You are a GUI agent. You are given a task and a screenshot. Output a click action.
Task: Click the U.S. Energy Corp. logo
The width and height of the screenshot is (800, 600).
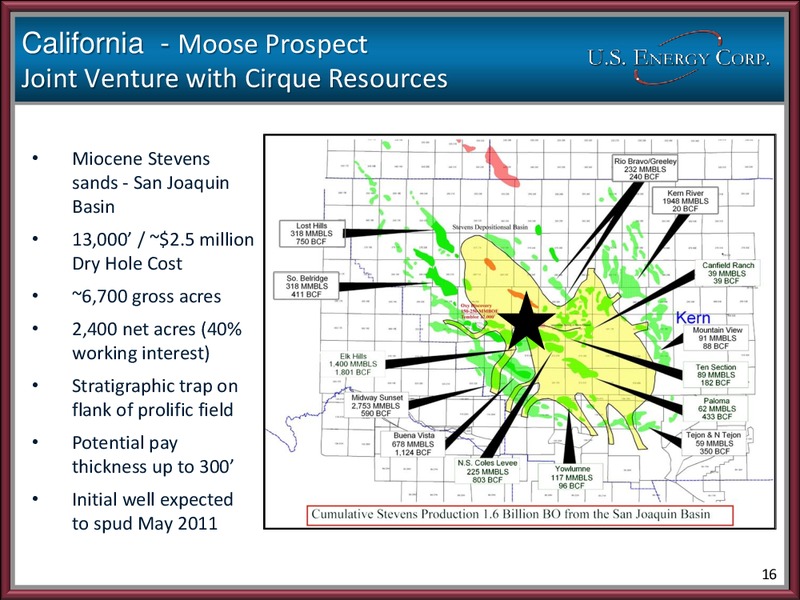pos(679,57)
